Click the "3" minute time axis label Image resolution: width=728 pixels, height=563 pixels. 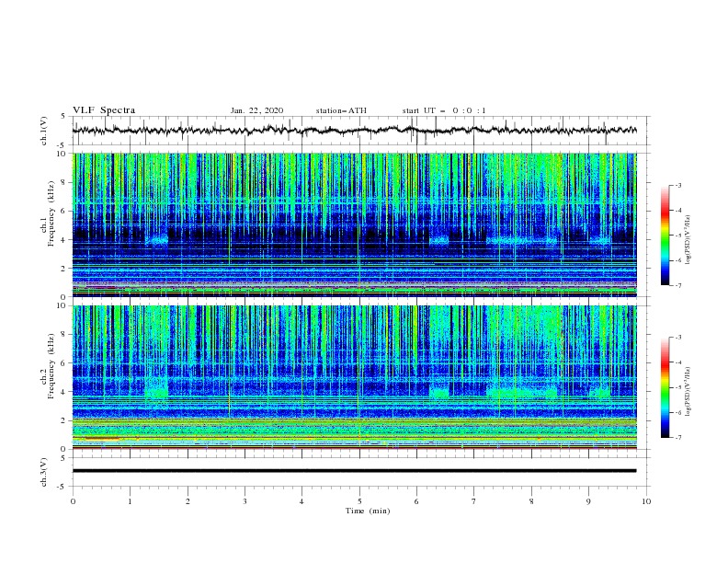point(245,501)
